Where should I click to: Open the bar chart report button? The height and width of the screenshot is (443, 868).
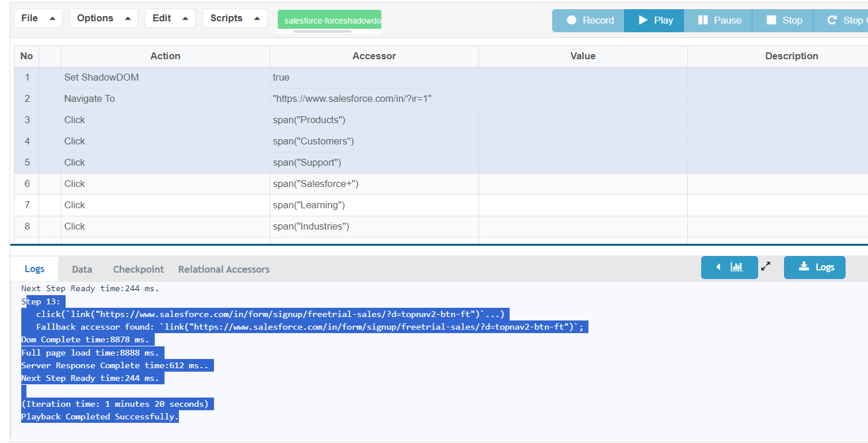tap(729, 268)
